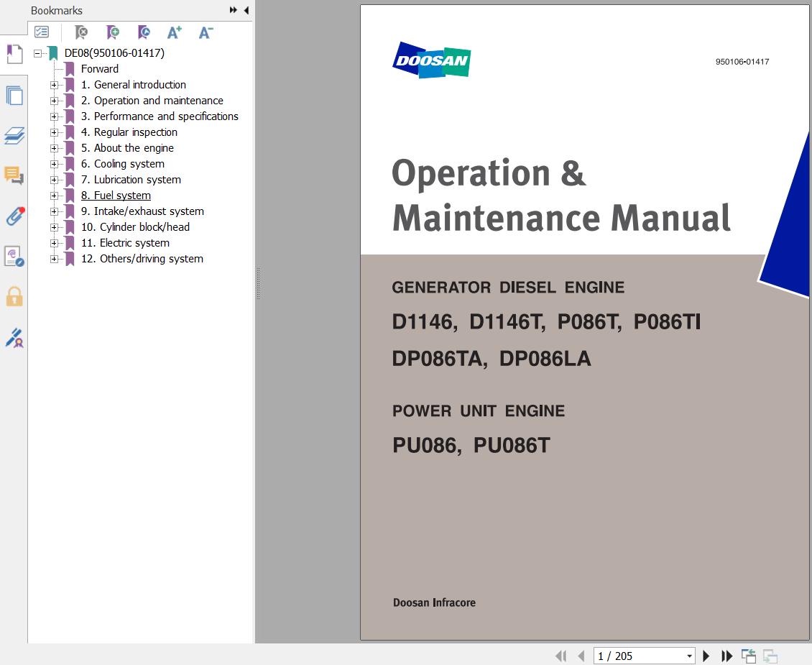Open the Layers panel in the sidebar

point(14,137)
